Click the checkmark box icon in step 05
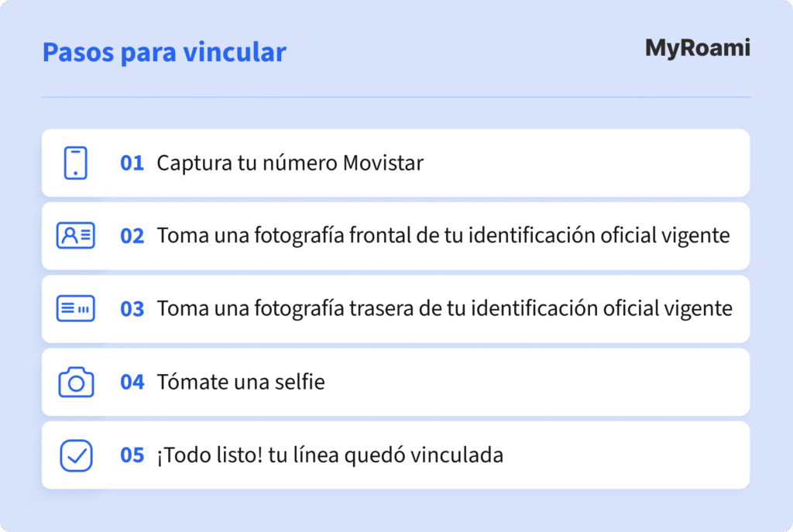793x532 pixels. point(75,455)
